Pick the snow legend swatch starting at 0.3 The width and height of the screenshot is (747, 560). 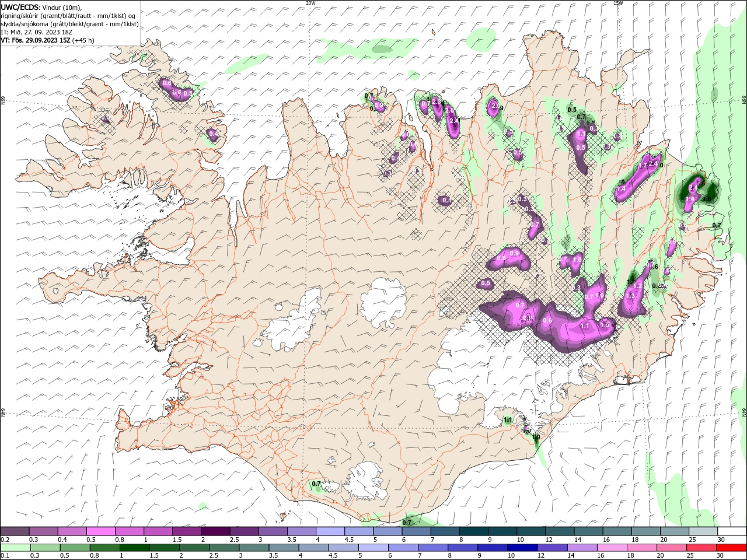(44, 531)
